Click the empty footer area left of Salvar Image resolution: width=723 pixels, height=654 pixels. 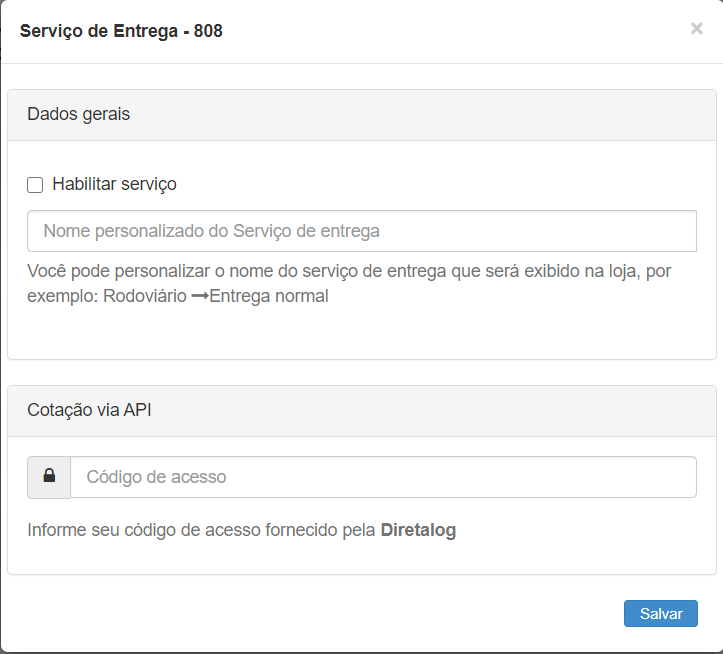(300, 613)
